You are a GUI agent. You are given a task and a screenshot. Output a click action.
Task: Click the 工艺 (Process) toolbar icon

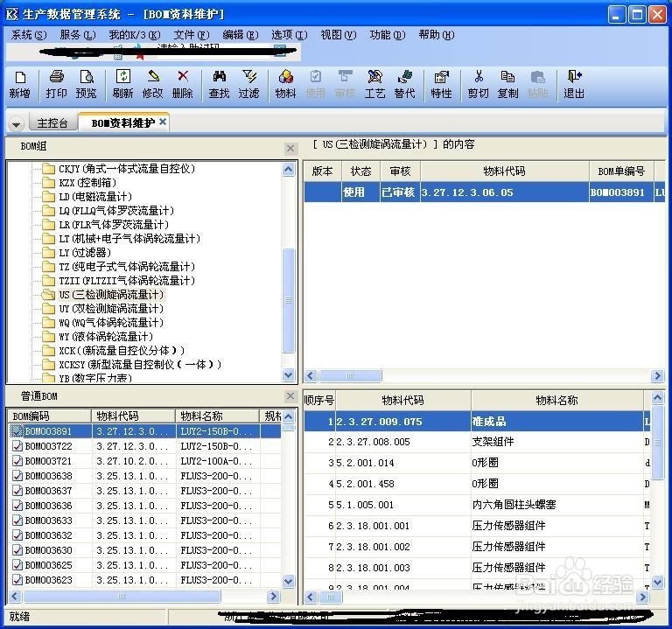point(375,84)
